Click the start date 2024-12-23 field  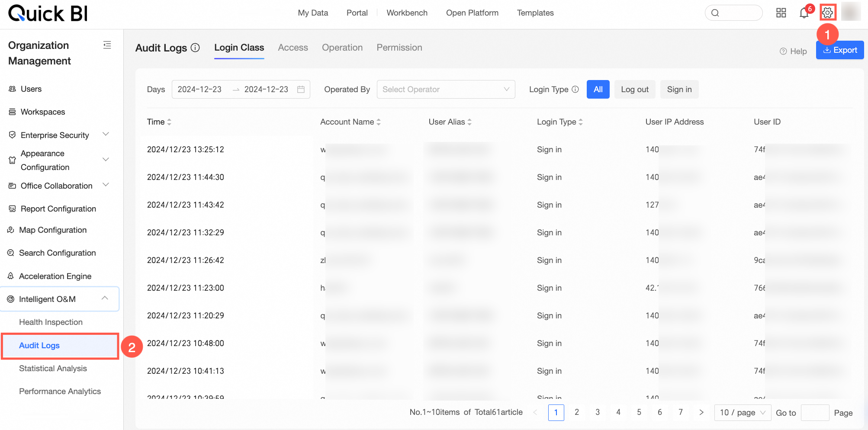(x=199, y=89)
